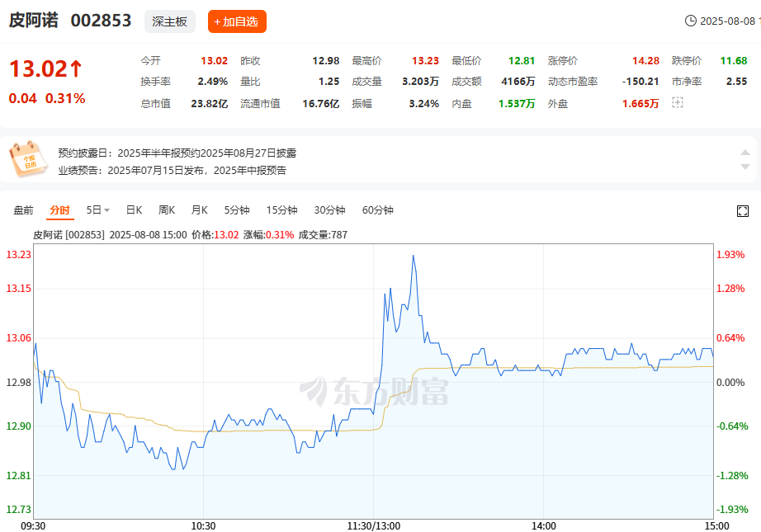761x532 pixels.
Task: Click the 业绩预告 announcement line
Action: (173, 170)
